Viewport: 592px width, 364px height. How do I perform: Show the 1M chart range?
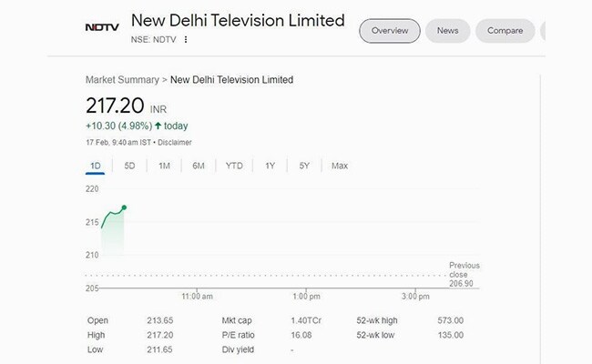click(164, 166)
